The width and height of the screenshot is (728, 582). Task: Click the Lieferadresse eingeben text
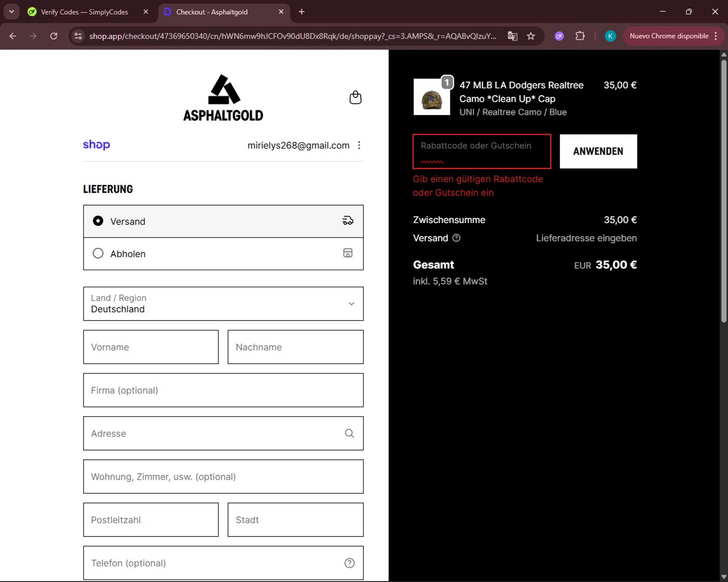click(586, 238)
